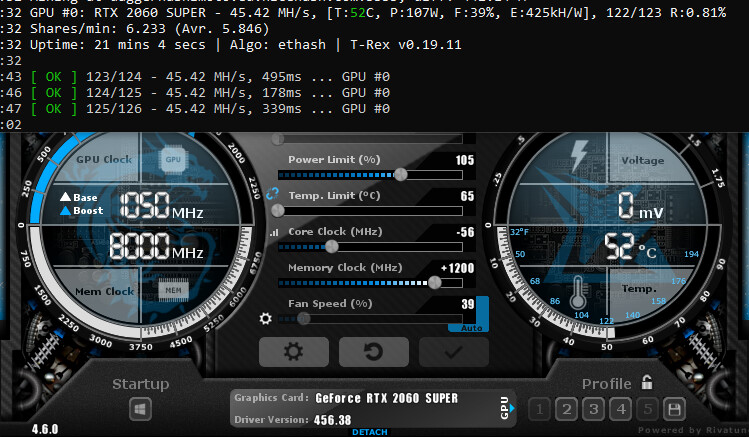This screenshot has width=749, height=437.
Task: Click the 1050 MHz GPU clock readout
Action: 161,206
